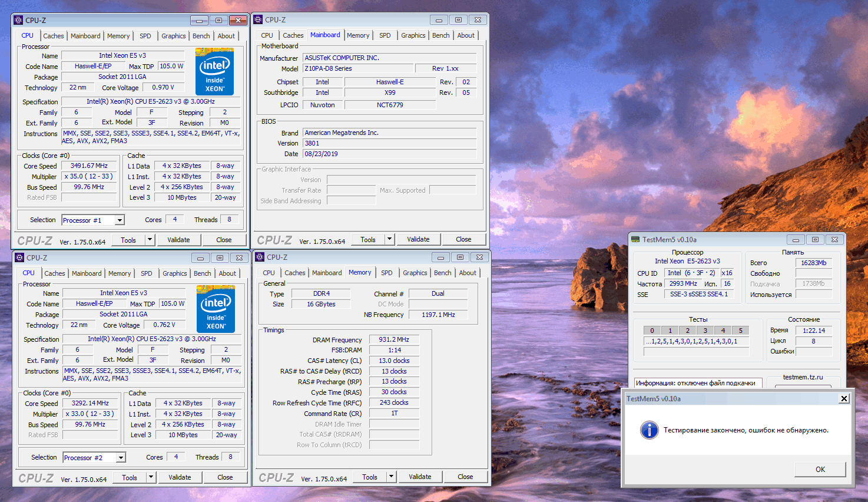Screen dimensions: 868x502
Task: Click the Core Voltage 0.970 V value
Action: (163, 87)
